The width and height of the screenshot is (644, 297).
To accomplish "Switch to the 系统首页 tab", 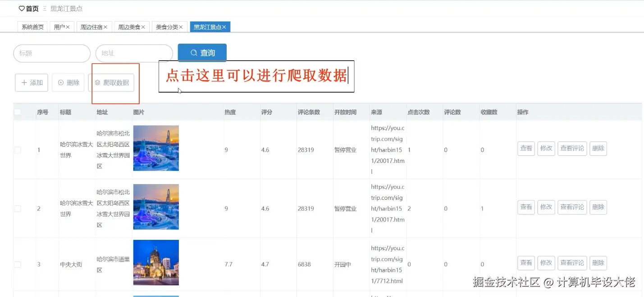I will pyautogui.click(x=32, y=27).
